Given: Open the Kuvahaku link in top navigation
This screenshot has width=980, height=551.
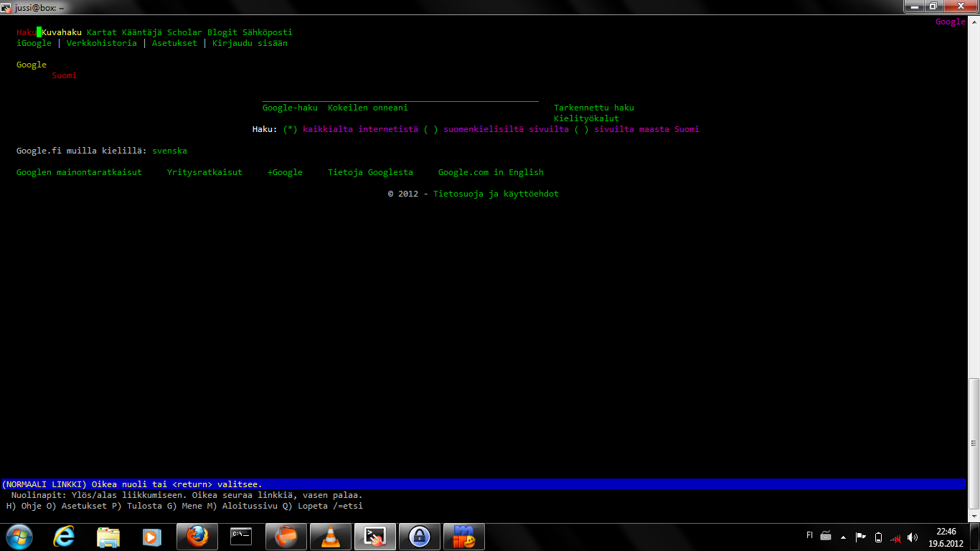Looking at the screenshot, I should (62, 32).
